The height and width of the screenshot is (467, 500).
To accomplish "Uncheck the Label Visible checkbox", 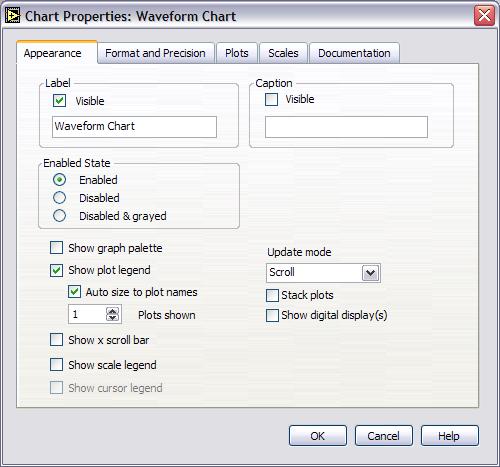I will click(59, 101).
